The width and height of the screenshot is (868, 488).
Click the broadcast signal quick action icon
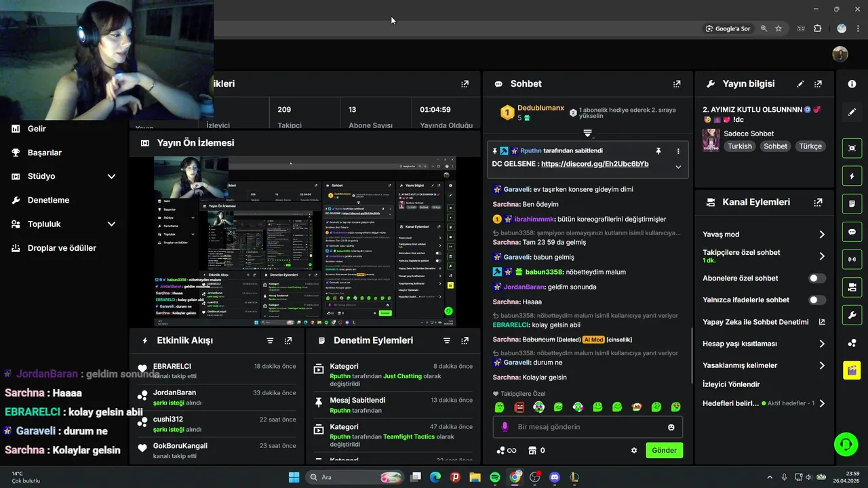(x=852, y=260)
